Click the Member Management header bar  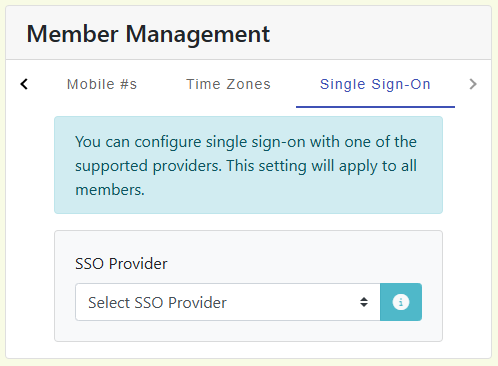click(248, 33)
